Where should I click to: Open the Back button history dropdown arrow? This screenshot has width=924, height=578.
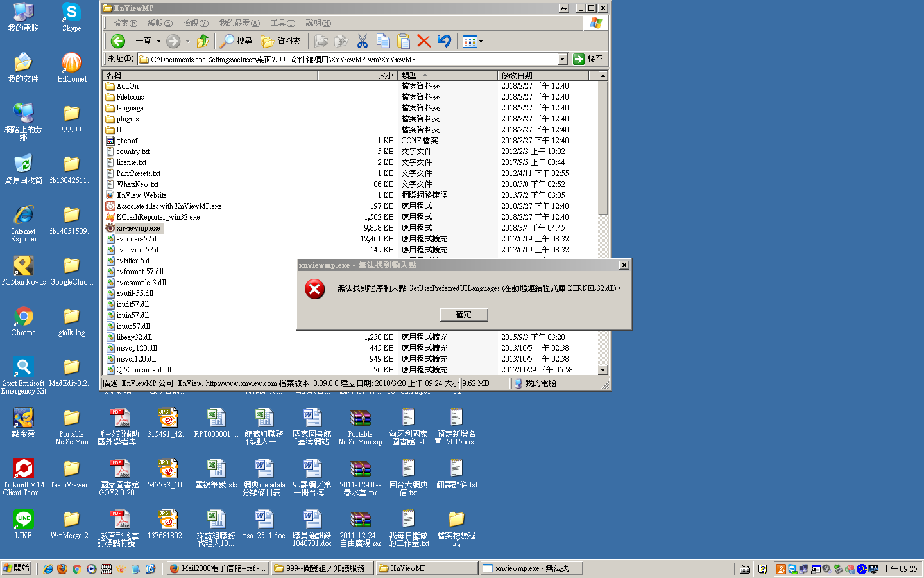(158, 42)
